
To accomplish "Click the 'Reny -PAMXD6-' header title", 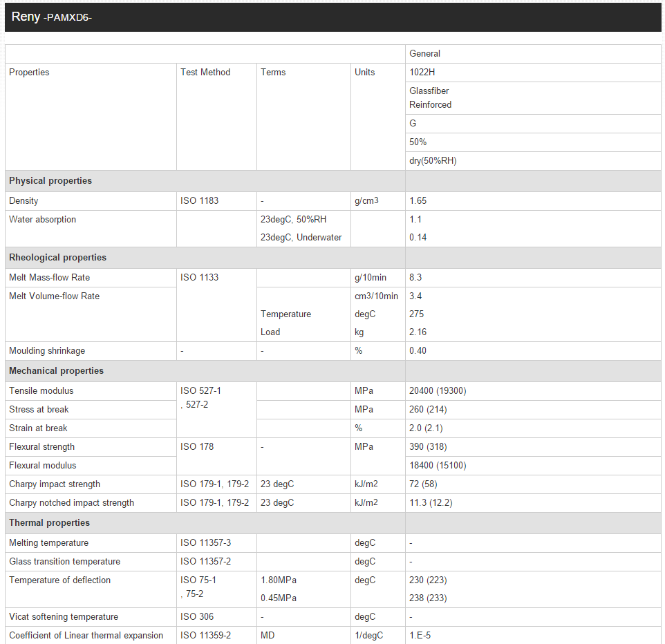I will pos(51,17).
